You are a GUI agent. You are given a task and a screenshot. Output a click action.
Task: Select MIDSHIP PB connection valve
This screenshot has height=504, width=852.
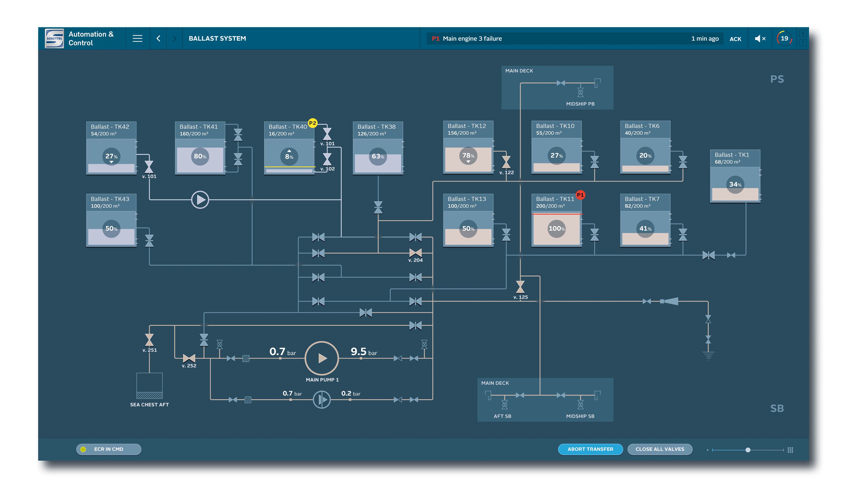[x=581, y=92]
